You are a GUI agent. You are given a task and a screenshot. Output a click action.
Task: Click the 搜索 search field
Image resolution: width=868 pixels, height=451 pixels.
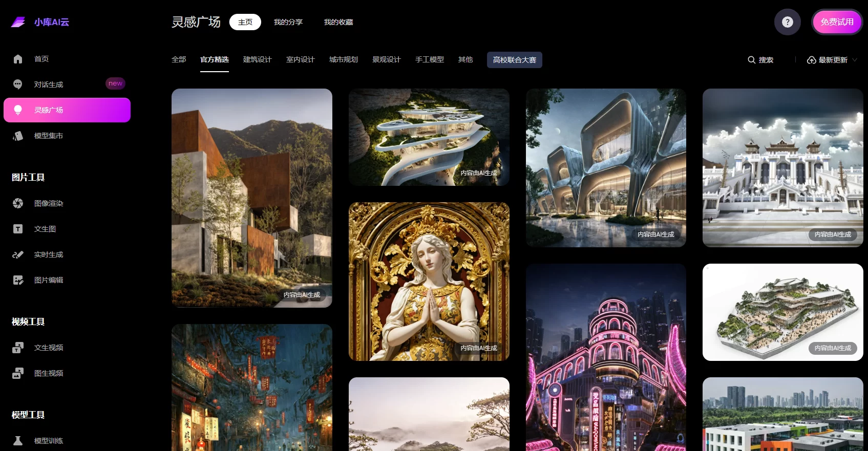761,60
